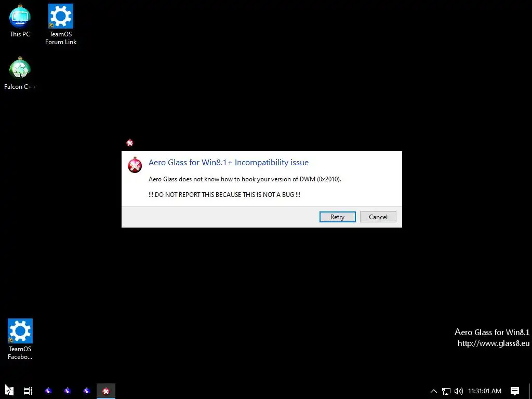Open the Action Center notifications icon
The width and height of the screenshot is (532, 399).
tap(515, 391)
